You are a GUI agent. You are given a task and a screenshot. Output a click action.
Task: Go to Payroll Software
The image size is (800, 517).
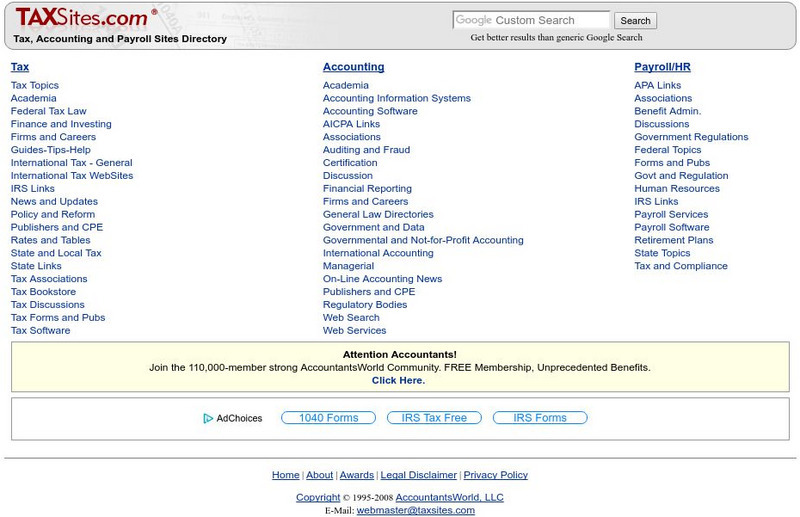point(672,227)
